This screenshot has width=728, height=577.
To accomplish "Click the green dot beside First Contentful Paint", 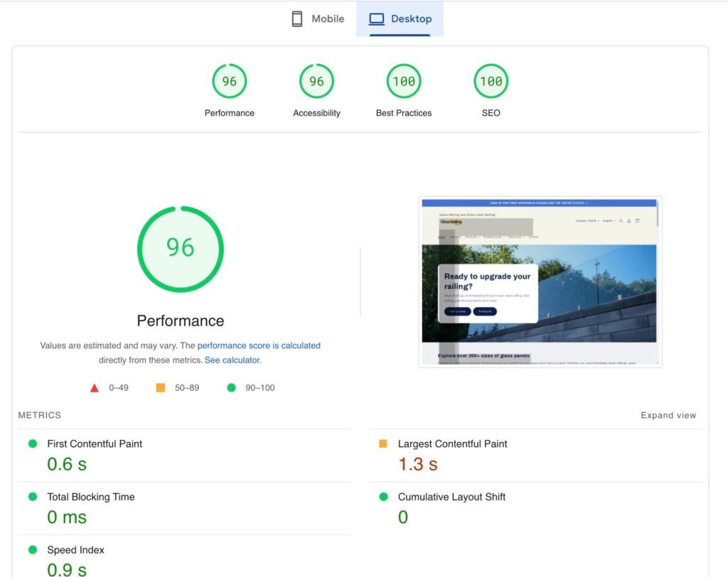I will 31,443.
